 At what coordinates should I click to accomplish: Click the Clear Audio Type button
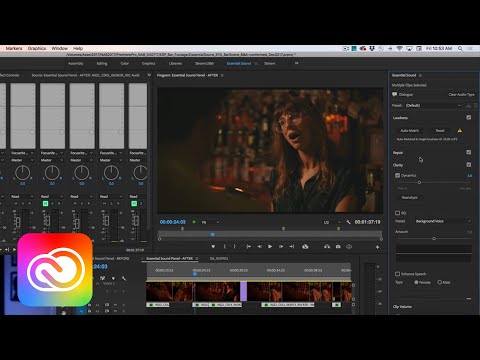(461, 95)
